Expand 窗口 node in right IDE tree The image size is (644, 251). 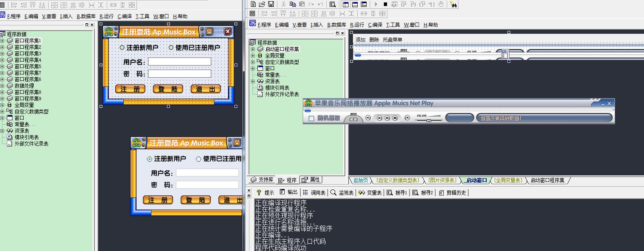click(253, 68)
